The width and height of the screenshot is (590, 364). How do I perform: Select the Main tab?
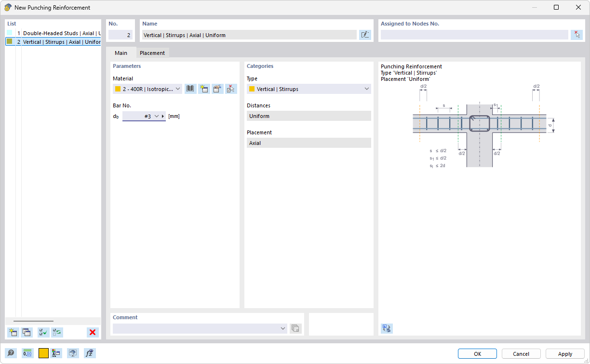pyautogui.click(x=121, y=53)
